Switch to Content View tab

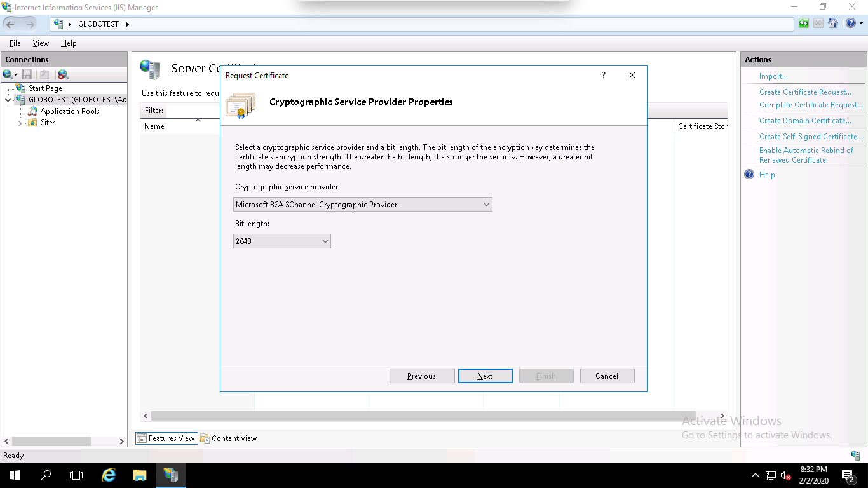[x=229, y=438]
